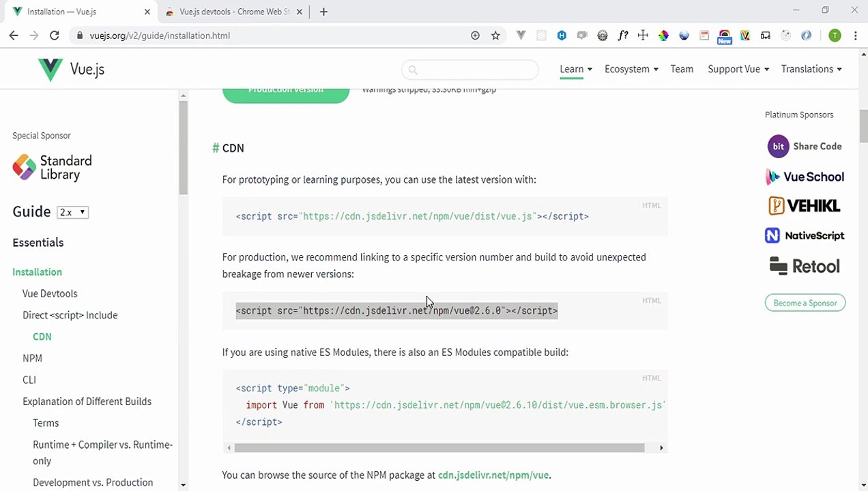Go to Vue Devtools sidebar section

coord(50,293)
